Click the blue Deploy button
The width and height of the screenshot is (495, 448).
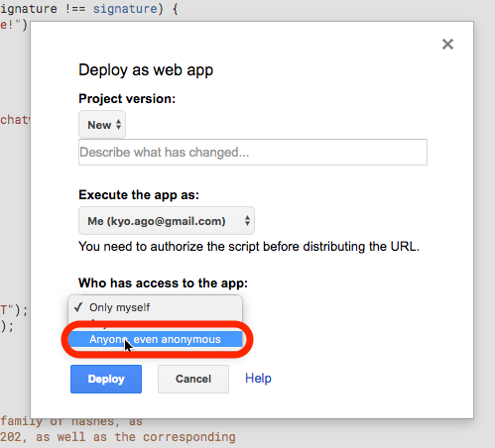tap(106, 379)
